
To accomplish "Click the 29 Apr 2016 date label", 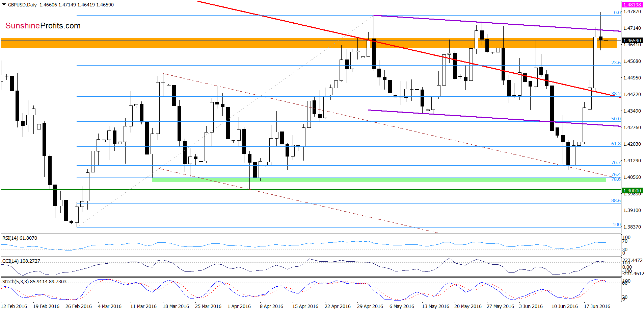I will [370, 306].
